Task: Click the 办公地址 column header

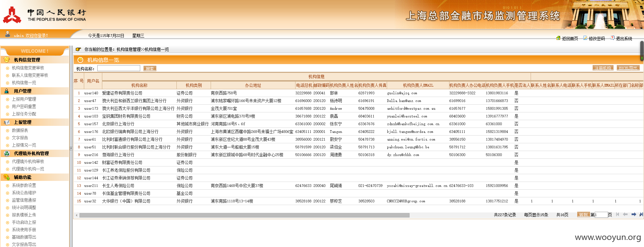Action: point(253,85)
